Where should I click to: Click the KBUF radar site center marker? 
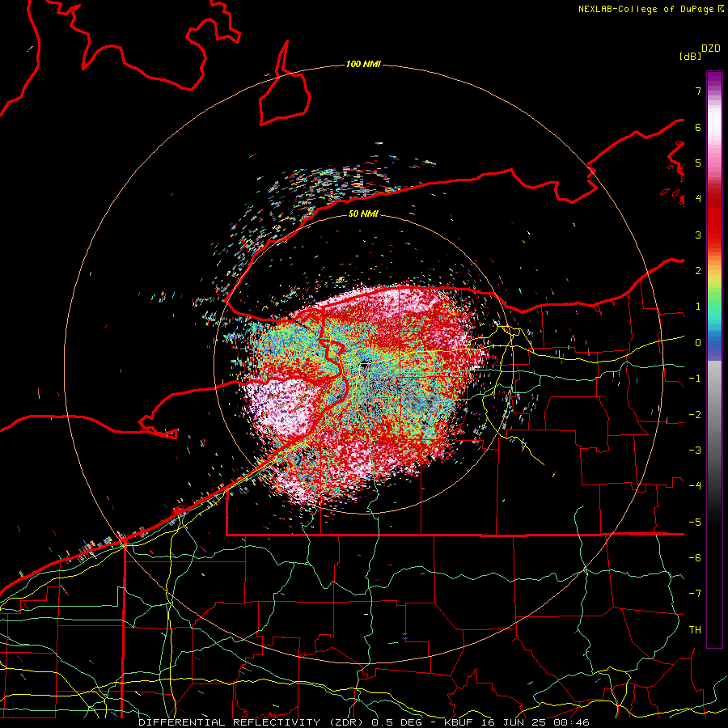(x=365, y=365)
